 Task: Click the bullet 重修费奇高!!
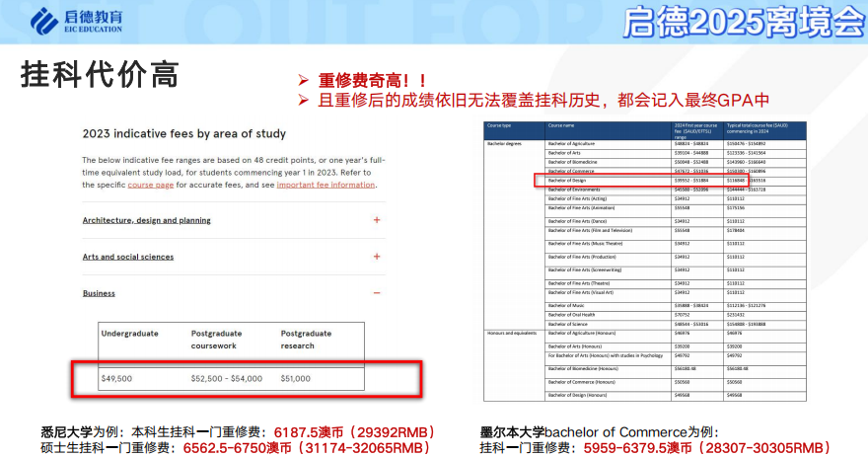click(372, 81)
